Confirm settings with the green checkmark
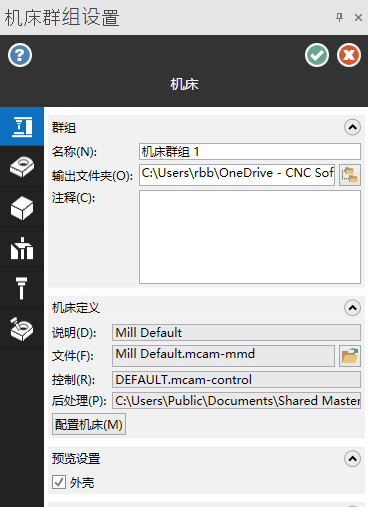Screen dimensions: 368x507 tap(317, 55)
